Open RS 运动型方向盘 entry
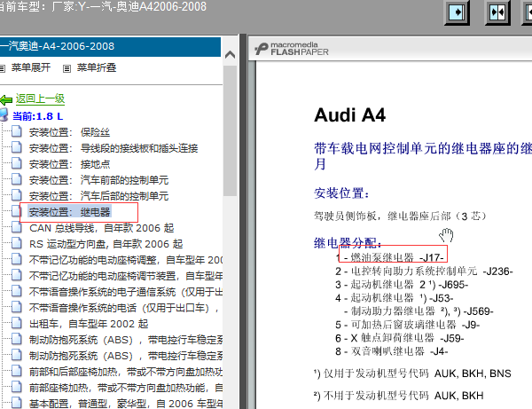Image resolution: width=532 pixels, height=409 pixels. (106, 244)
